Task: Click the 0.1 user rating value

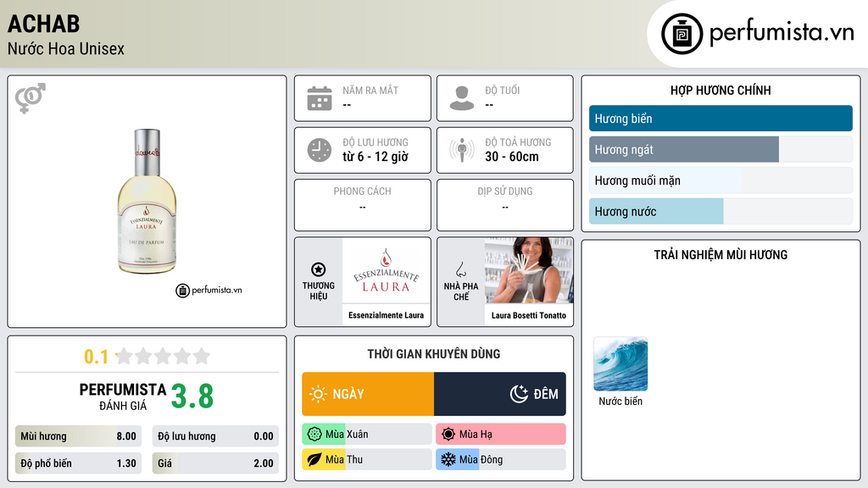Action: click(97, 357)
